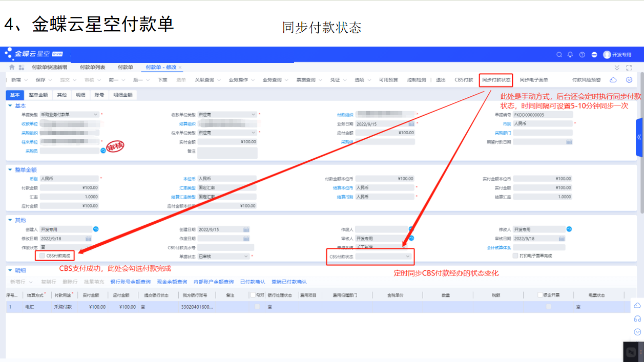Collapse the 明细 section
Viewport: 644px width, 362px height.
click(x=10, y=270)
